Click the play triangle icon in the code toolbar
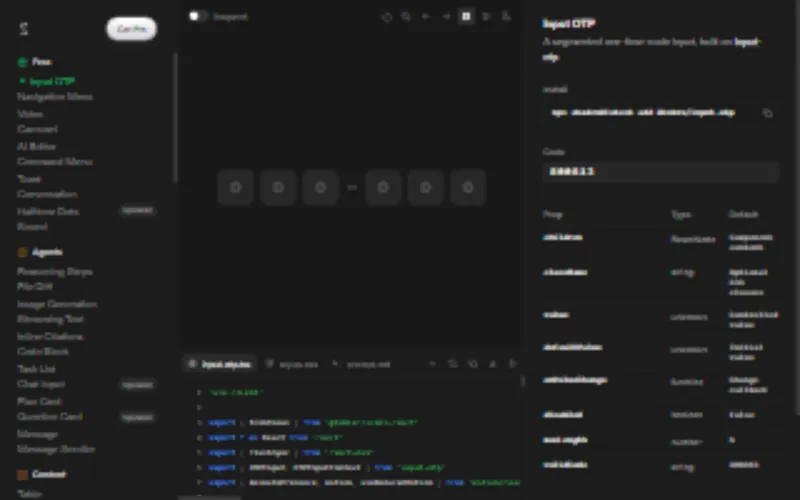The width and height of the screenshot is (800, 500). pyautogui.click(x=513, y=364)
